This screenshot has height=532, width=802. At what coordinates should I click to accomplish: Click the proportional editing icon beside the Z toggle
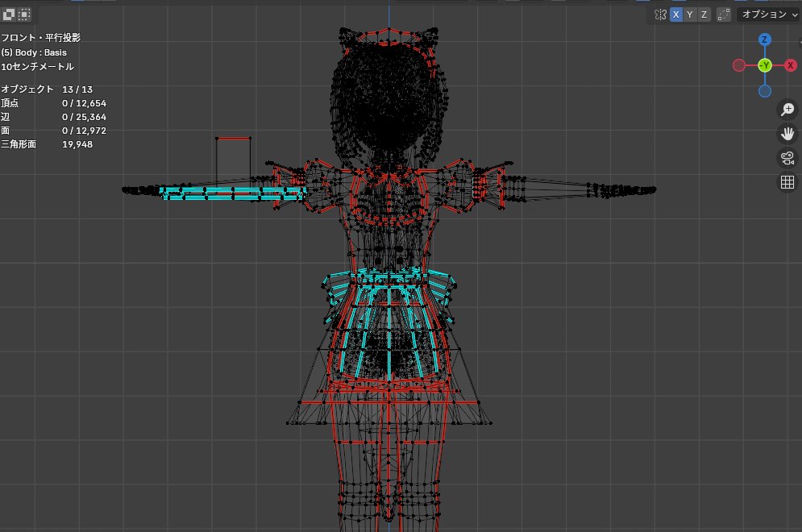coord(723,14)
